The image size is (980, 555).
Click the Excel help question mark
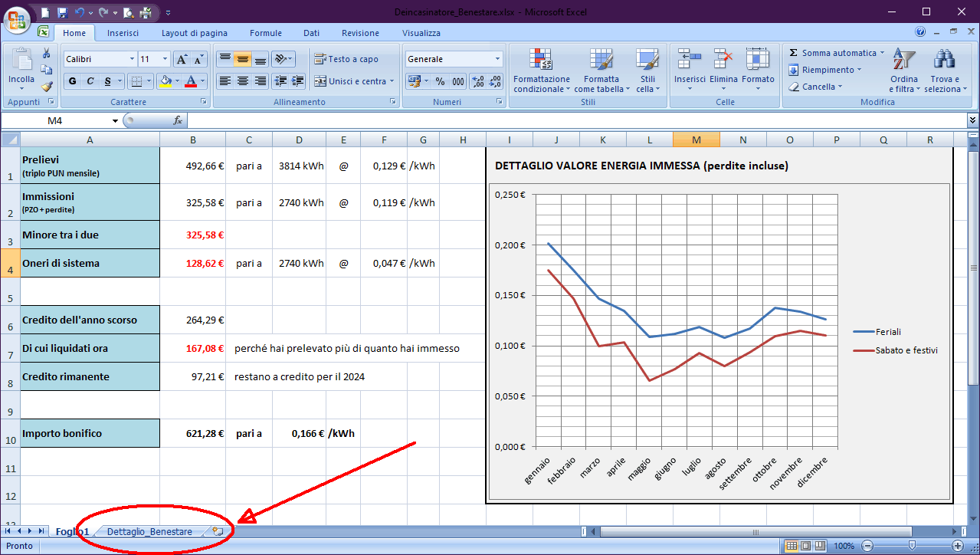[920, 32]
